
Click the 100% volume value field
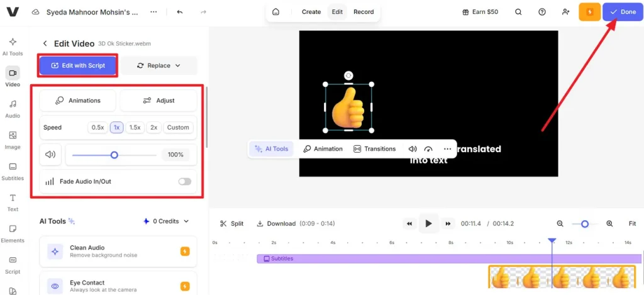pos(176,155)
